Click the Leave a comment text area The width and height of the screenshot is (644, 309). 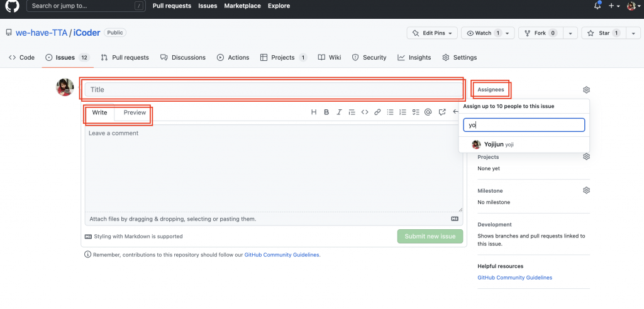click(274, 168)
